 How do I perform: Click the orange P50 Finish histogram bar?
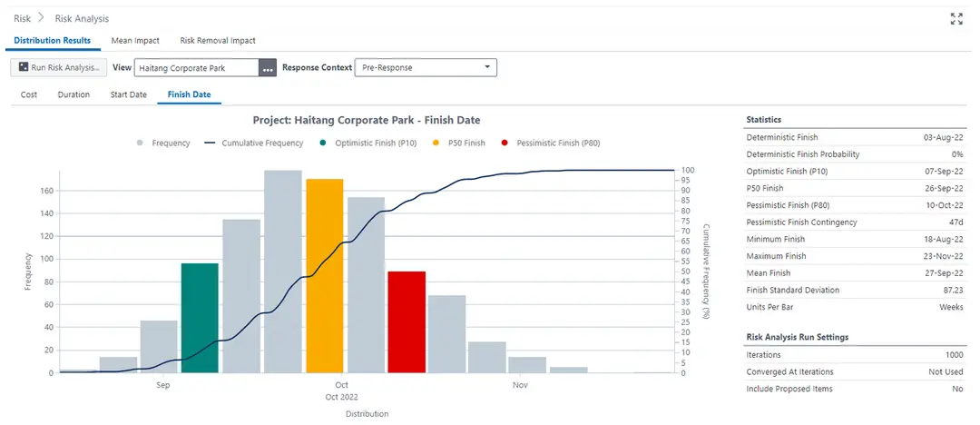pyautogui.click(x=324, y=276)
